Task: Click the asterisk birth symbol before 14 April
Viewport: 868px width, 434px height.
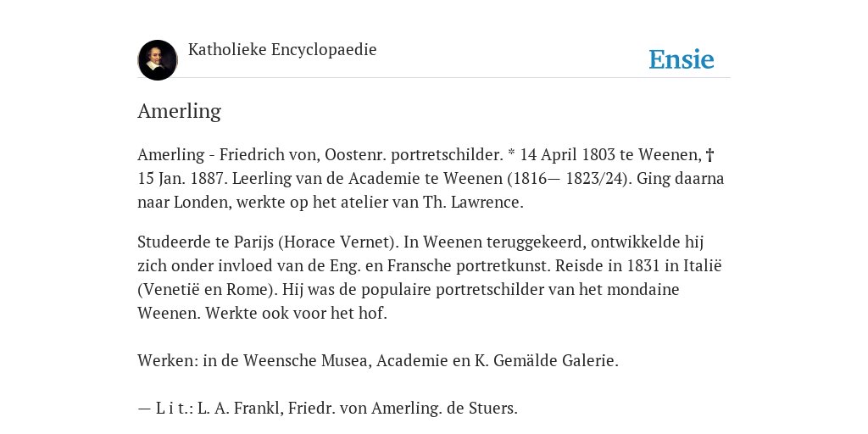Action: pyautogui.click(x=511, y=153)
